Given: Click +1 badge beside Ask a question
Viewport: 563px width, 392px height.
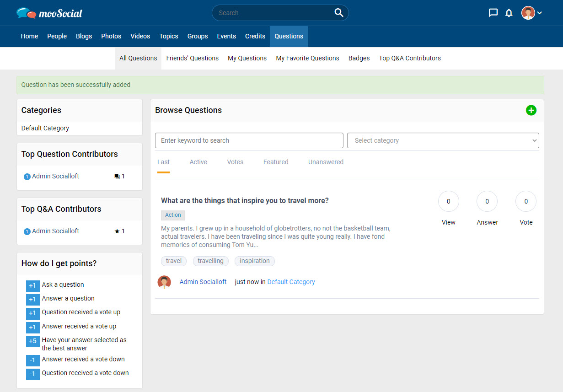Looking at the screenshot, I should 32,286.
